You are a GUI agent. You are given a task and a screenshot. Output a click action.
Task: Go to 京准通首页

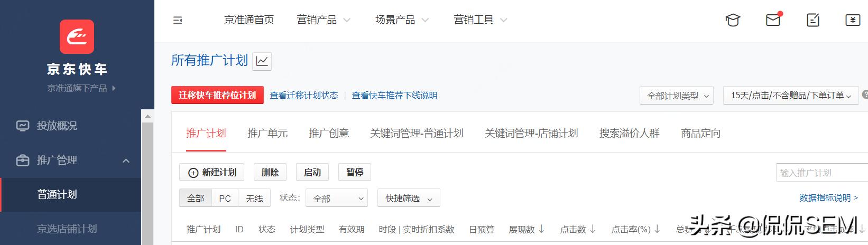click(249, 20)
